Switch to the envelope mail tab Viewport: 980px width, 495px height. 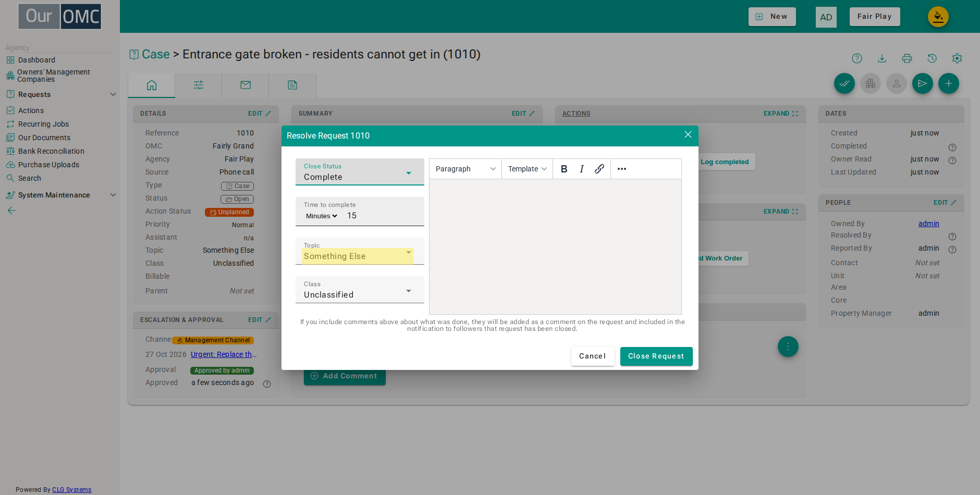pos(246,85)
